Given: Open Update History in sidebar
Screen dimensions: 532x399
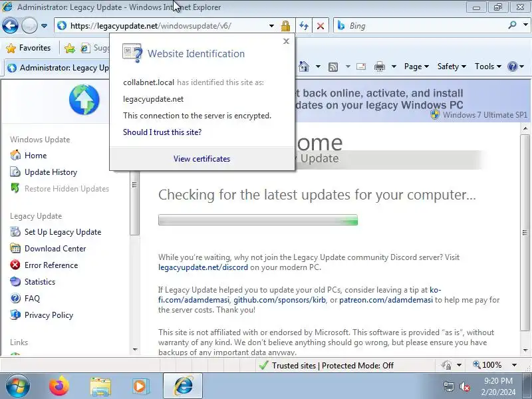Looking at the screenshot, I should point(51,172).
